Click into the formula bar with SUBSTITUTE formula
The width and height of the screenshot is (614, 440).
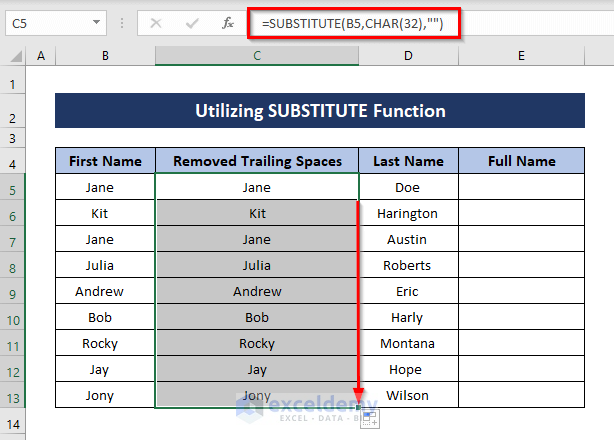point(420,22)
